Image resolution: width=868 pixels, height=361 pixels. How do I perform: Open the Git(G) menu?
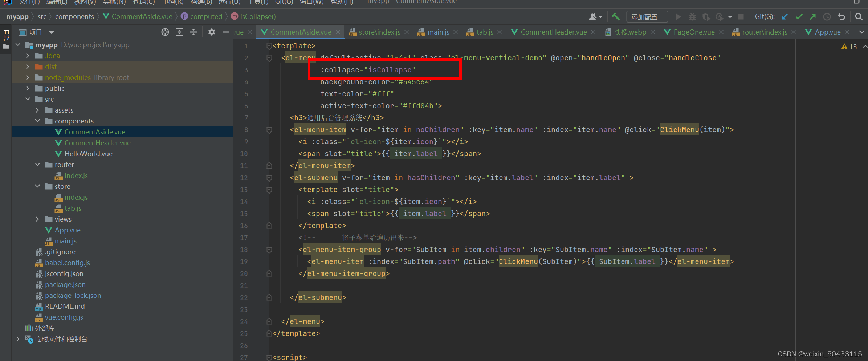click(x=284, y=3)
